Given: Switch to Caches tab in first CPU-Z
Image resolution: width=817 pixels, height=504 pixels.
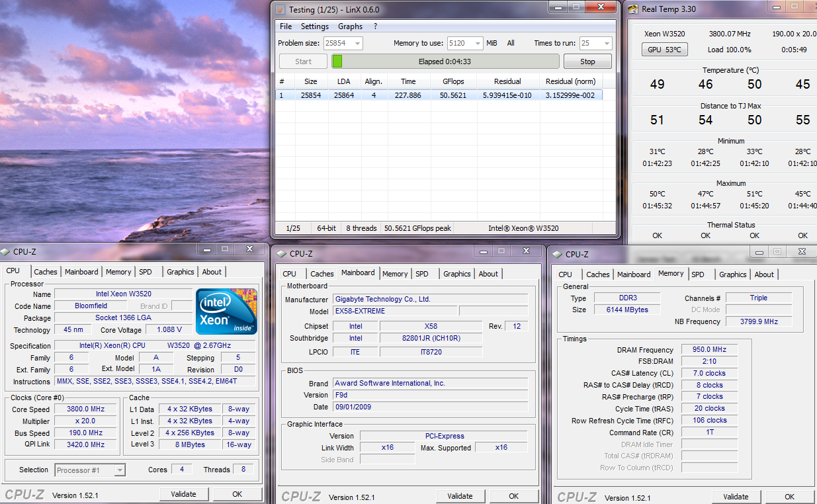Looking at the screenshot, I should (46, 272).
